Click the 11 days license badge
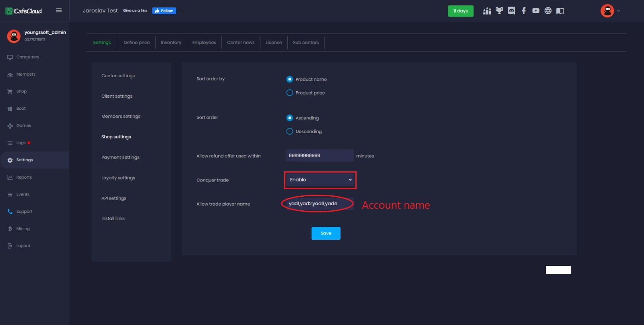The width and height of the screenshot is (644, 325). [x=460, y=11]
